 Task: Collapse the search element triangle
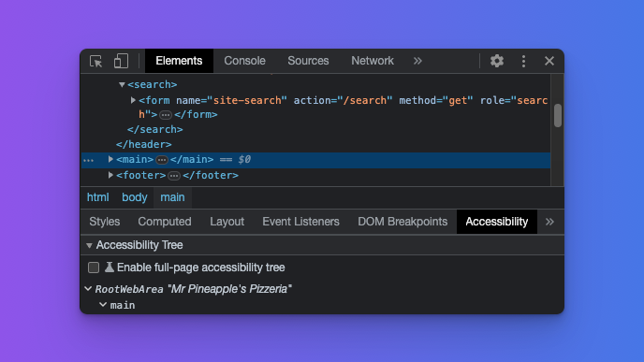122,84
